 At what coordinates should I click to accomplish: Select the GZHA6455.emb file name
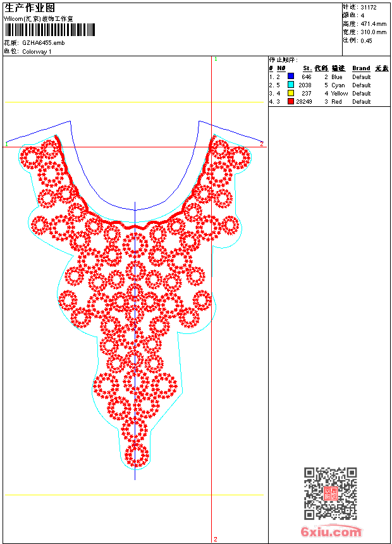click(44, 43)
